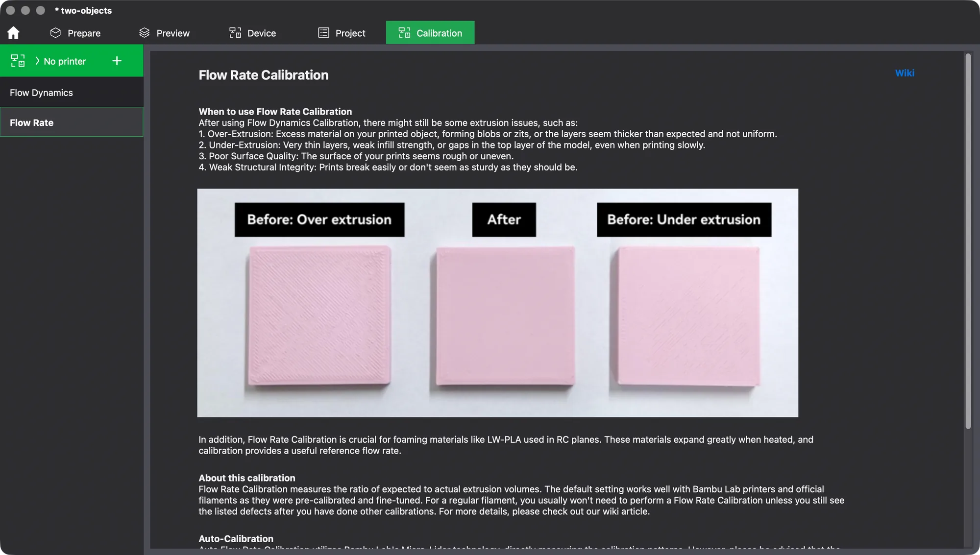Switch to the Preview tab
The height and width of the screenshot is (555, 980).
(164, 33)
